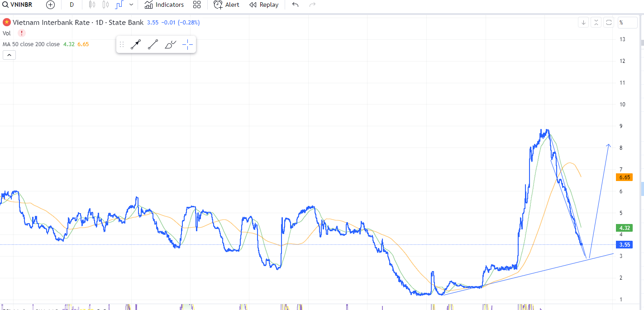The width and height of the screenshot is (644, 310).
Task: Click the orange 6.65 price axis label
Action: 625,177
